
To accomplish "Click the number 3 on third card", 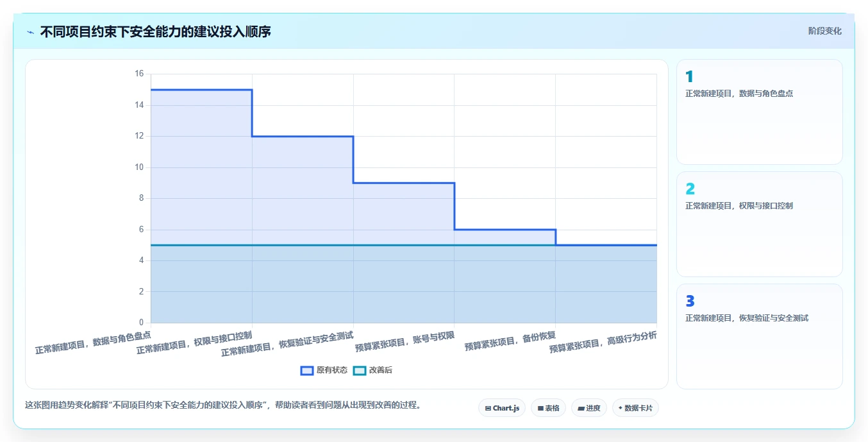I will [x=690, y=301].
